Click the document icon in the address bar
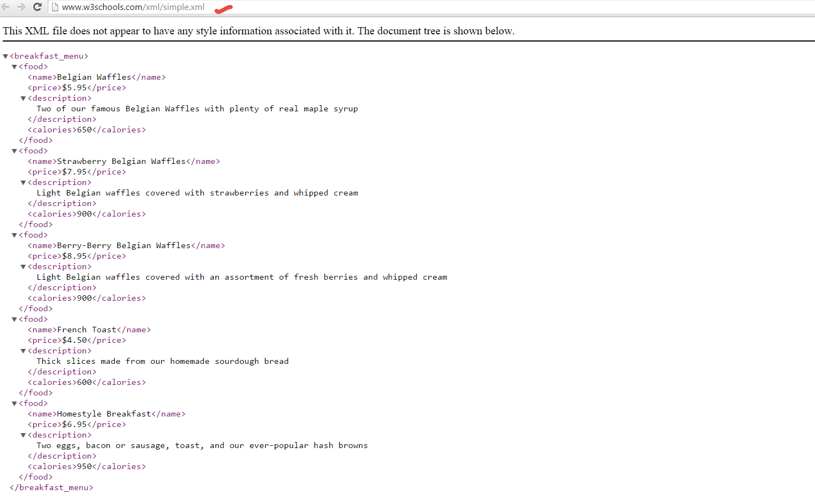 pyautogui.click(x=54, y=8)
